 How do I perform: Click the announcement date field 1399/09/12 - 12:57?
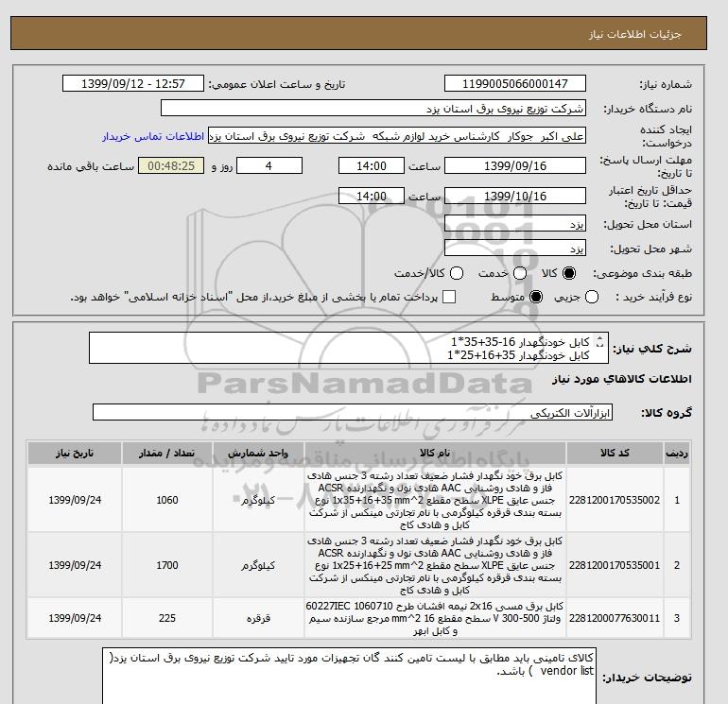(x=132, y=83)
